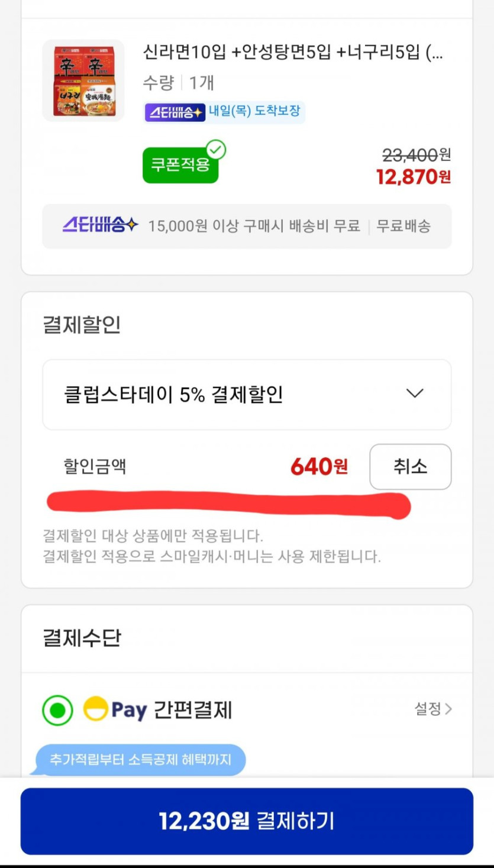The width and height of the screenshot is (494, 868).
Task: Tap the red 640원 discount amount
Action: point(319,467)
